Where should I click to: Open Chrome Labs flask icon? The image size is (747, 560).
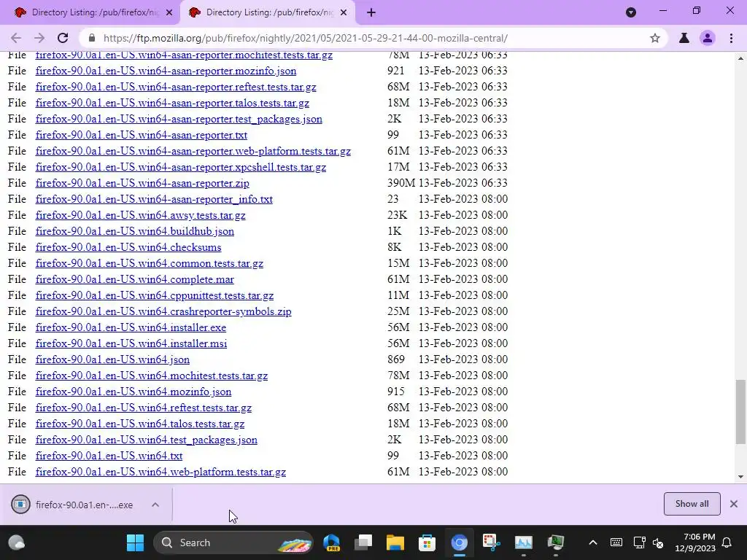pos(684,38)
